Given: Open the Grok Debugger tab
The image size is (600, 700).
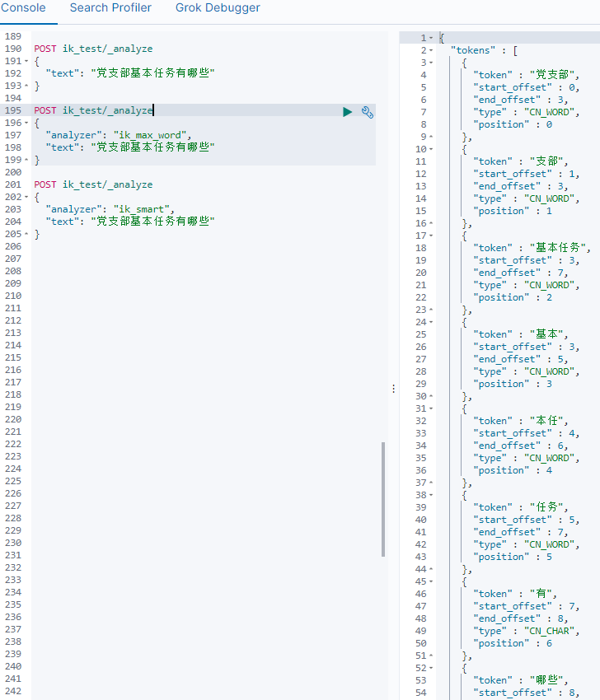Looking at the screenshot, I should (x=217, y=8).
